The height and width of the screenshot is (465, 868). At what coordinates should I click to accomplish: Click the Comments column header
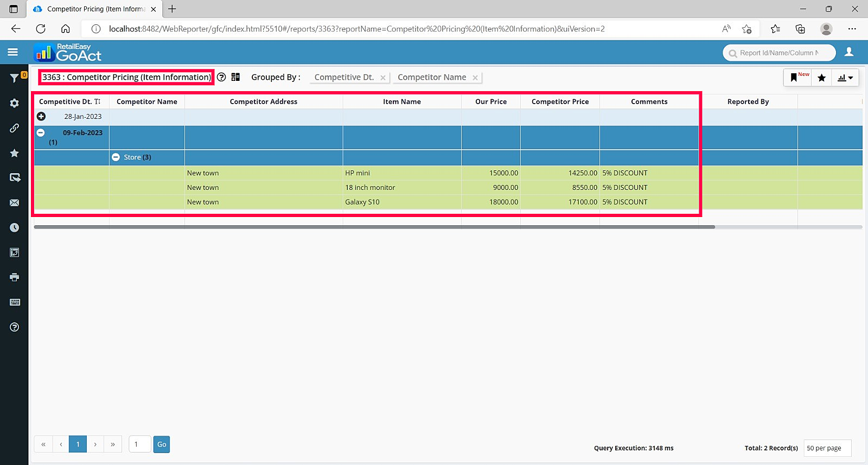[x=649, y=101]
